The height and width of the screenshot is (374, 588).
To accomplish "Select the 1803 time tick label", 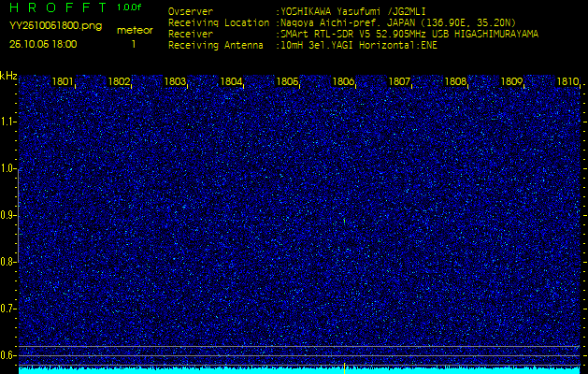I will (x=175, y=82).
